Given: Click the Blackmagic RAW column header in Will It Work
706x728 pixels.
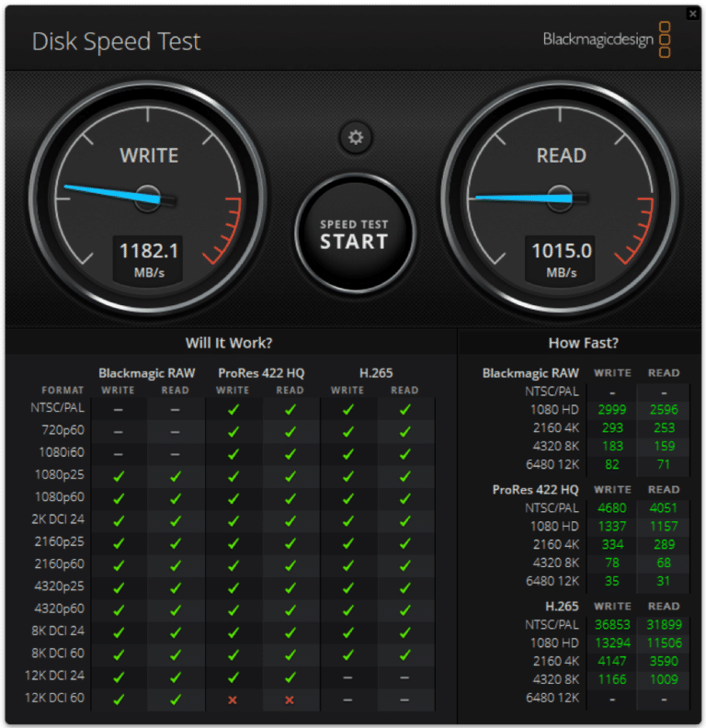Looking at the screenshot, I should coord(147,373).
